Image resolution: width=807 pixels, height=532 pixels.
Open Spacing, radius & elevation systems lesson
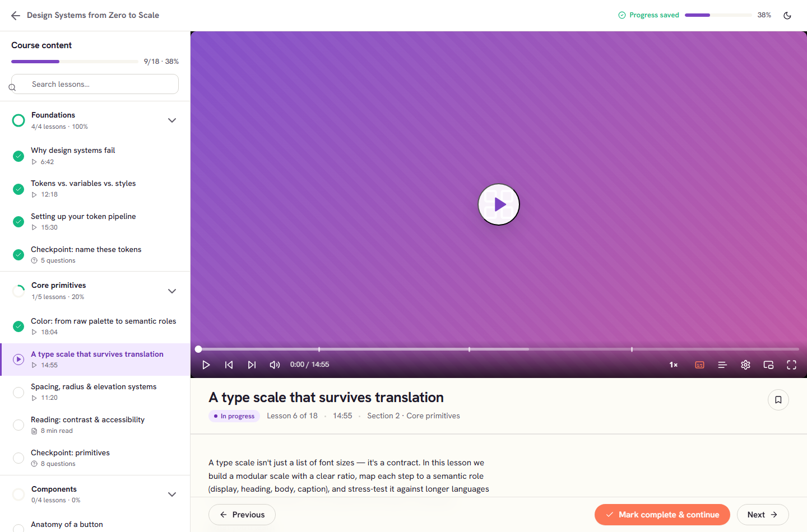coord(95,392)
